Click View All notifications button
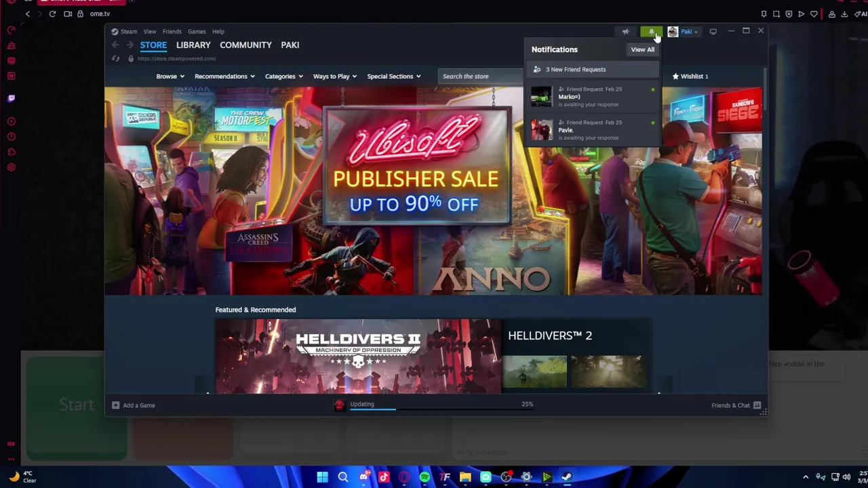Screen dimensions: 868x488 pos(643,49)
